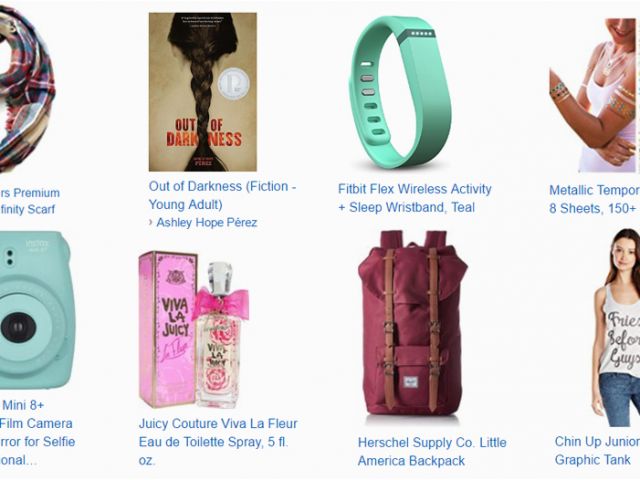View the metallic temporary tattoos photo
640x480 pixels.
coord(594,95)
